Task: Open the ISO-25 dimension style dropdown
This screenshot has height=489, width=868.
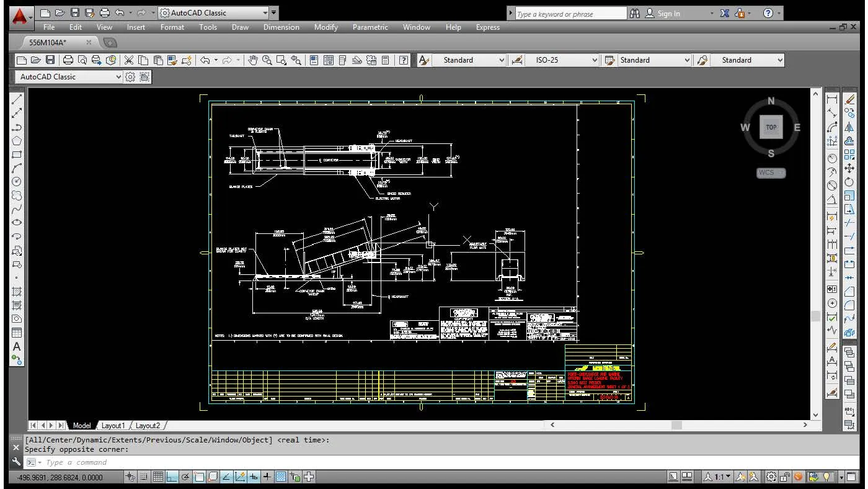Action: 562,60
